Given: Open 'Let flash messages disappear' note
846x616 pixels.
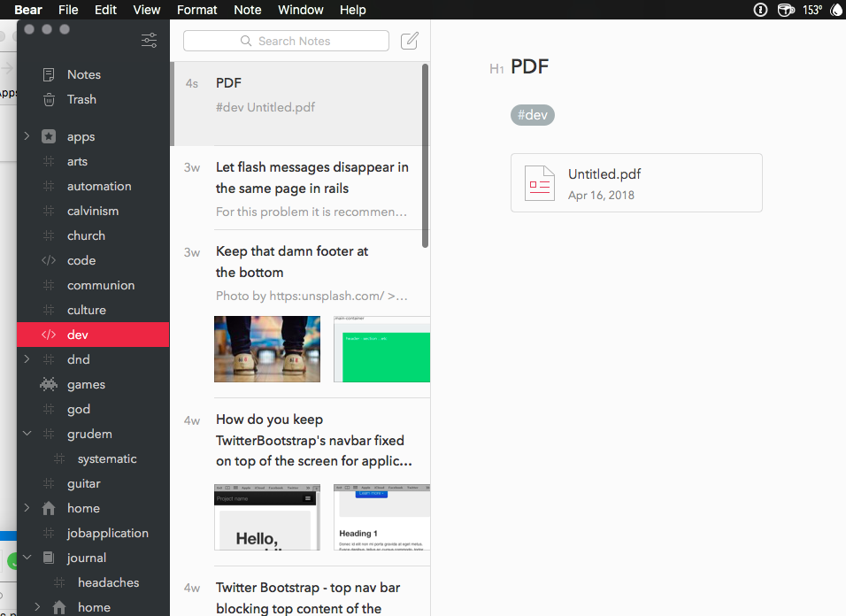Looking at the screenshot, I should [300, 189].
